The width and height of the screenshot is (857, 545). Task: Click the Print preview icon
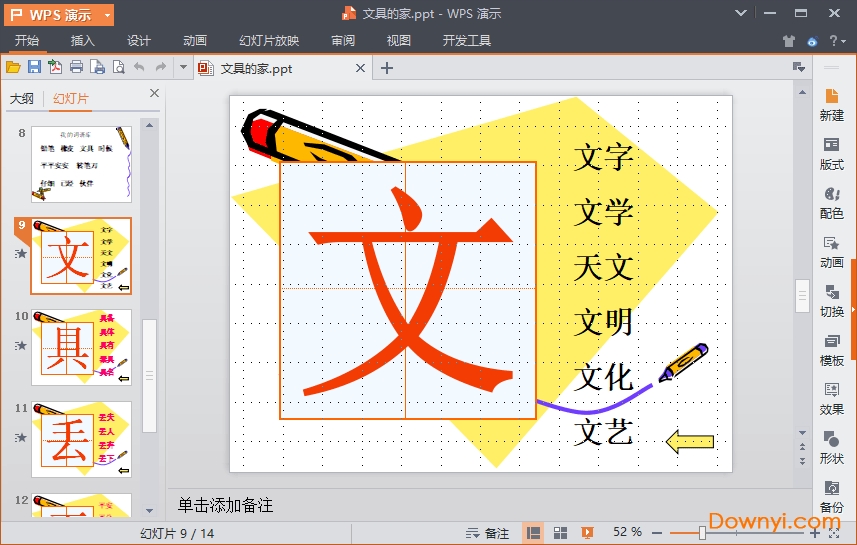(x=118, y=67)
